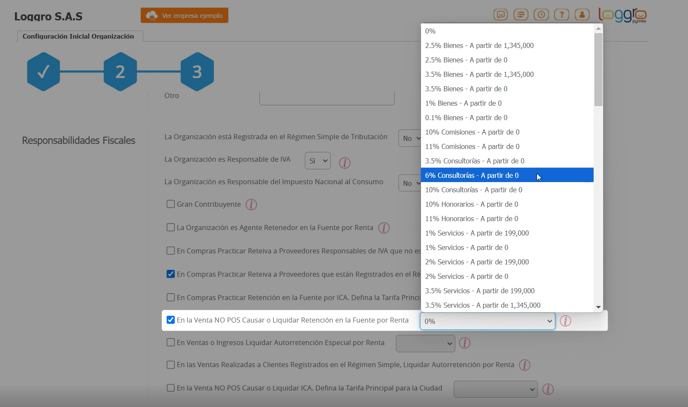Choose 10% Comisiones - A partir de 0
688x407 pixels.
click(x=507, y=132)
